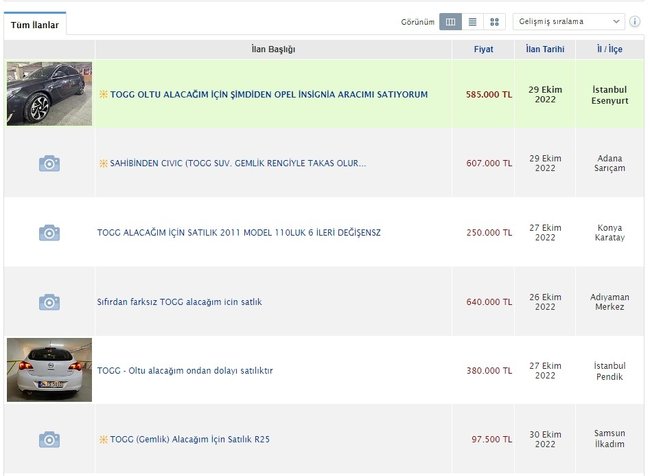The image size is (650, 476).
Task: Select the Tüm İlanlar tab
Action: [35, 25]
